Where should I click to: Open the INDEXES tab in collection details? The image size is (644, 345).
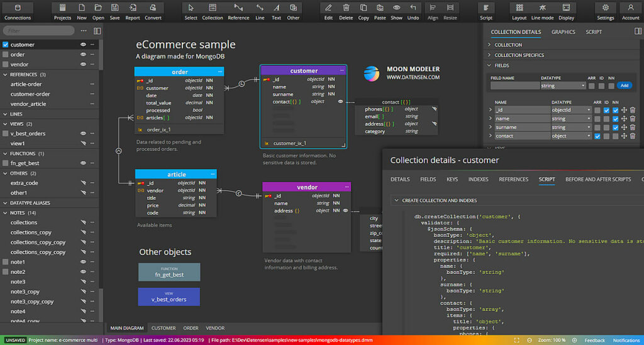click(479, 179)
